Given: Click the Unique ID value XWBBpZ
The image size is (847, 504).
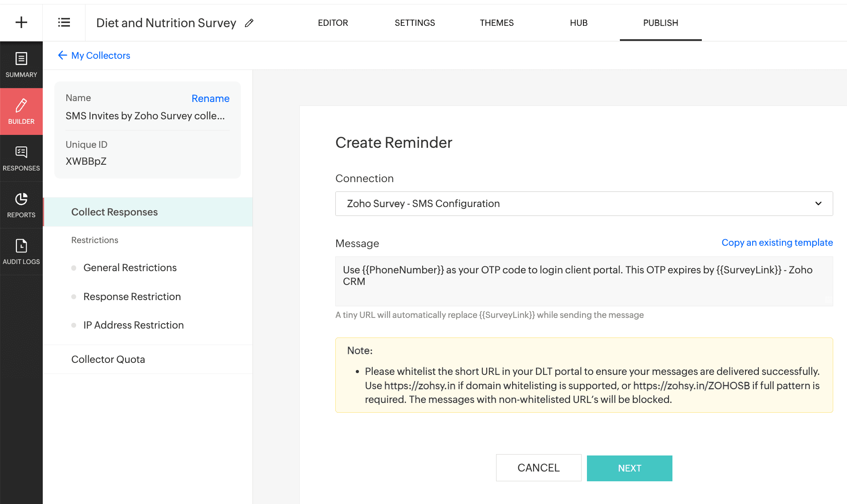Looking at the screenshot, I should point(86,161).
